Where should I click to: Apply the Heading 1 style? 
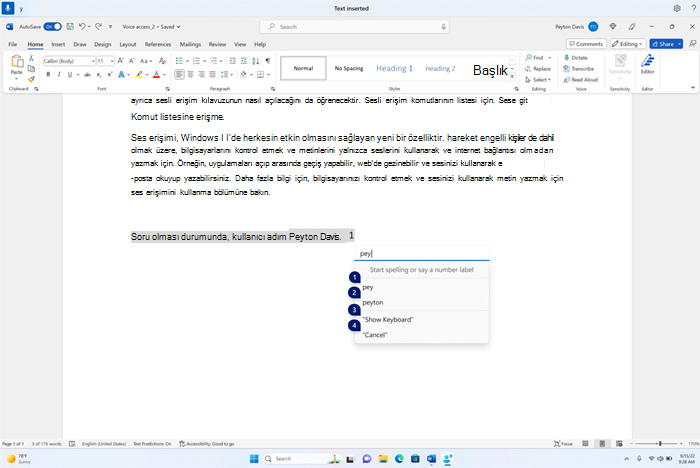(x=394, y=68)
